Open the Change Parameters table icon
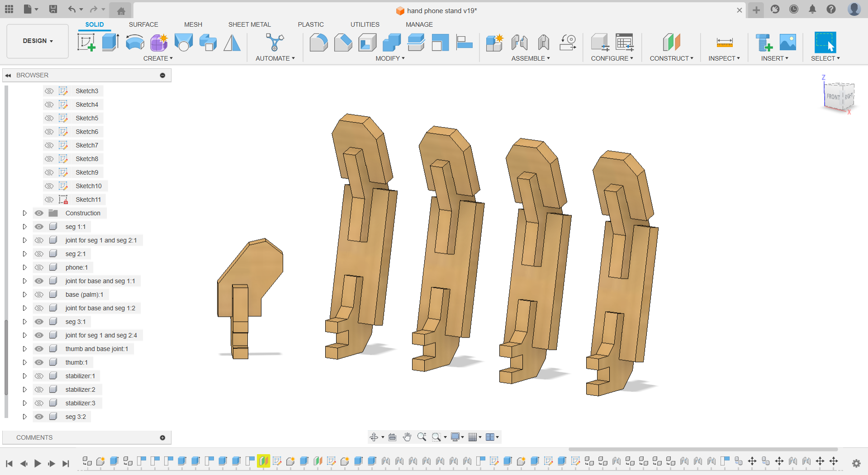Image resolution: width=868 pixels, height=475 pixels. [x=625, y=43]
